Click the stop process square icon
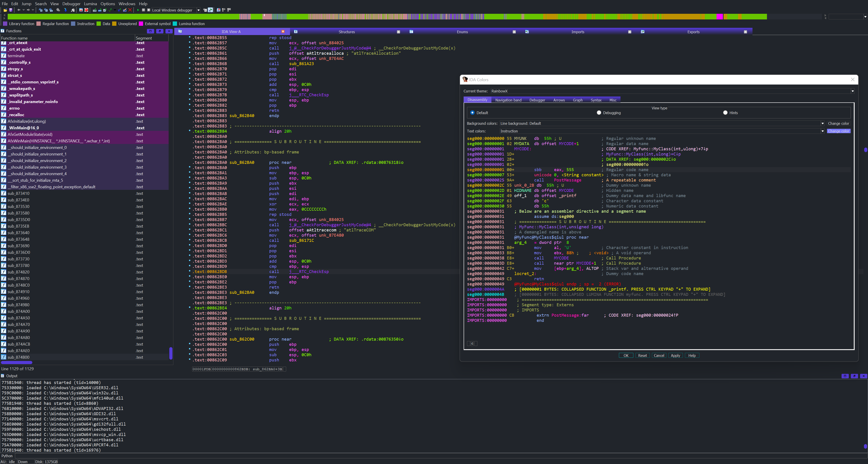The image size is (868, 464). pos(149,10)
